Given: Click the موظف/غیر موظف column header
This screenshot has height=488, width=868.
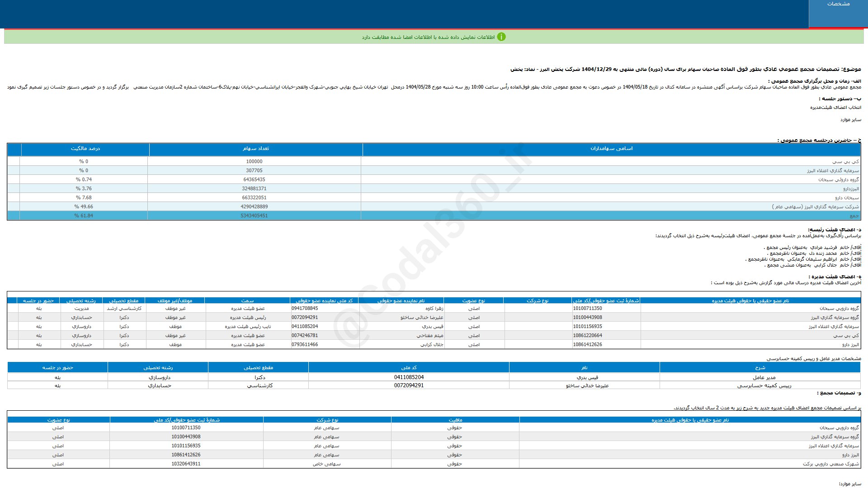Looking at the screenshot, I should coord(175,301).
